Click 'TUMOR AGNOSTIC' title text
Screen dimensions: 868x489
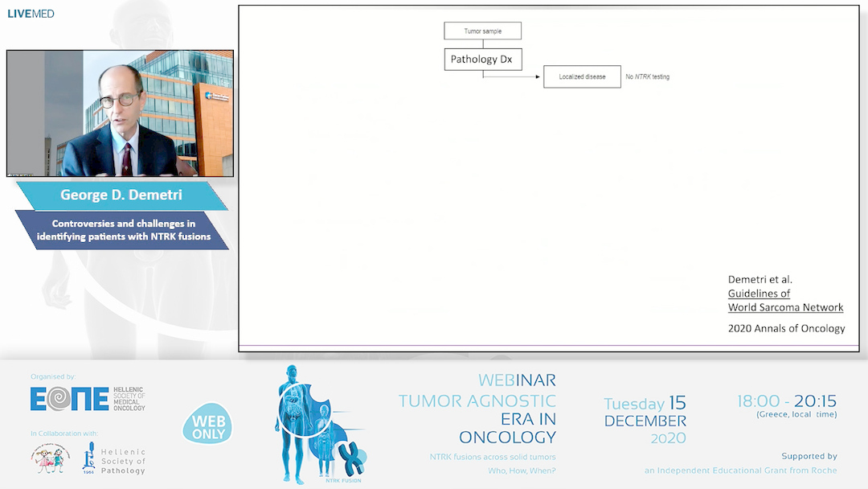coord(477,401)
